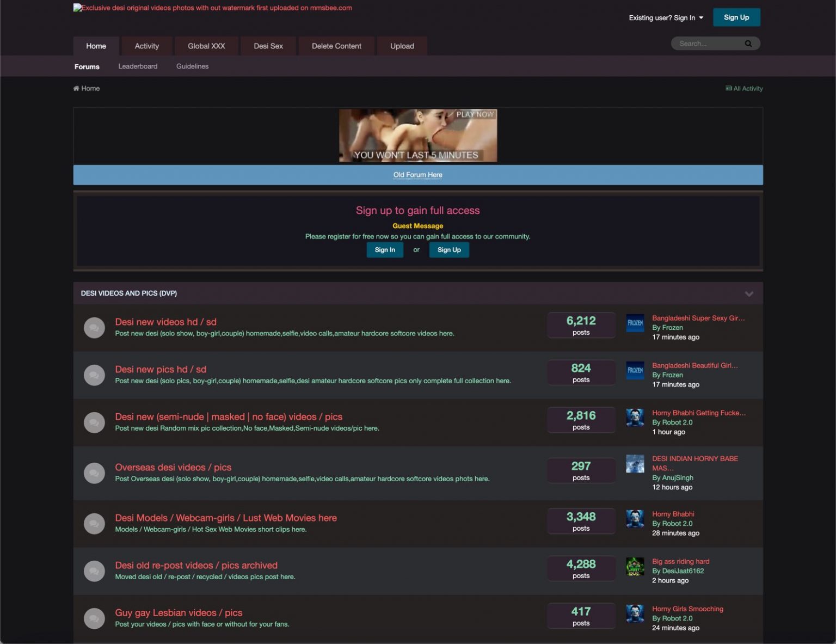Click the 'Sign up to gain full access' heading

[418, 211]
